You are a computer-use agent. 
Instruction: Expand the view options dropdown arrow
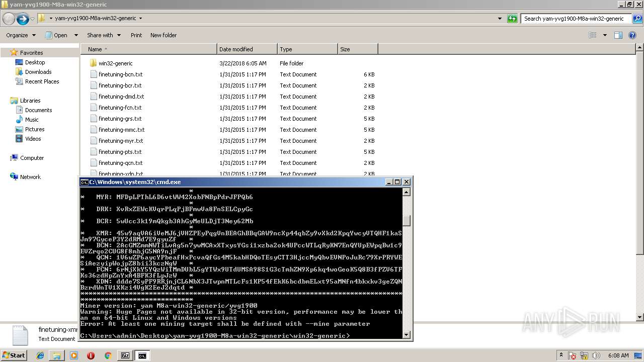[605, 35]
